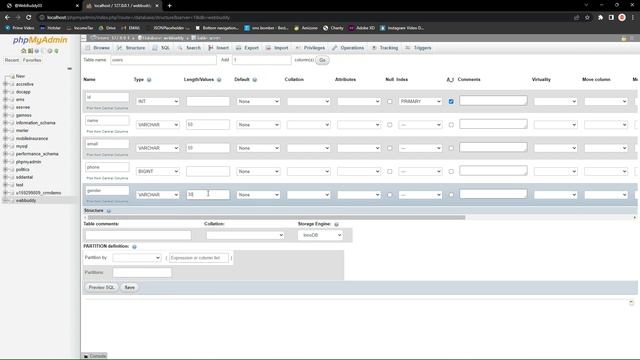
Task: Open the BIGINT type dropdown for phone
Action: (x=158, y=171)
